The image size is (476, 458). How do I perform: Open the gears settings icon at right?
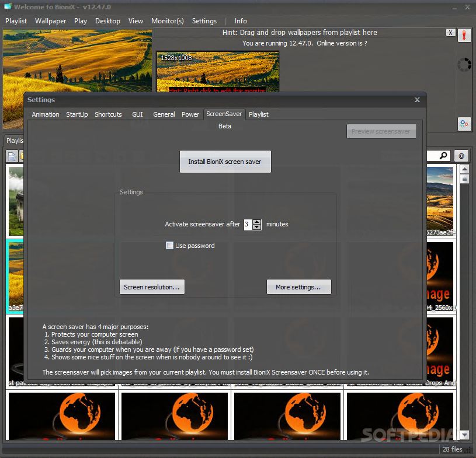pyautogui.click(x=464, y=124)
